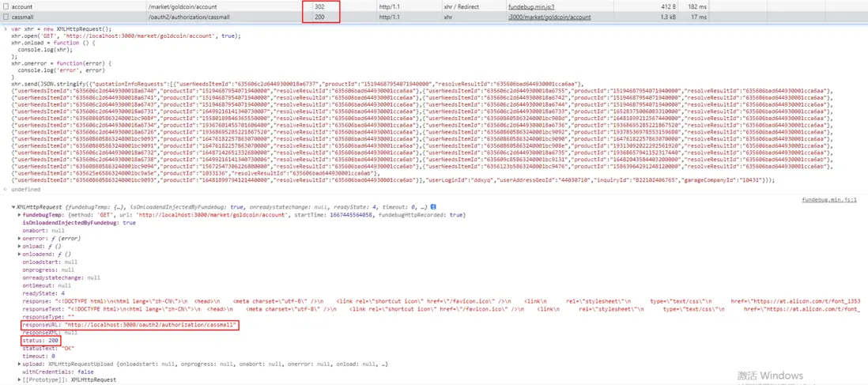Click the file icon beside the cassmall request
The width and height of the screenshot is (868, 385).
(5, 17)
